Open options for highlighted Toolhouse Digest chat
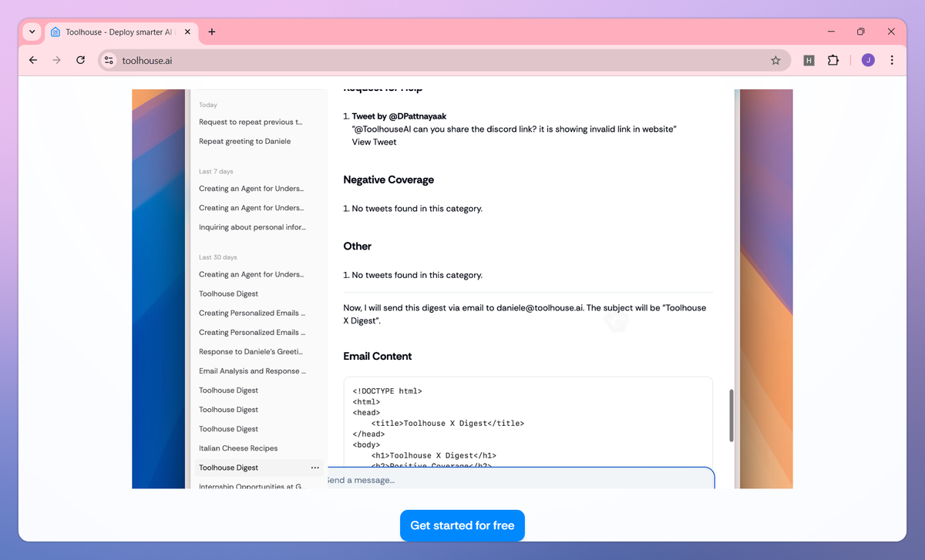 (314, 468)
